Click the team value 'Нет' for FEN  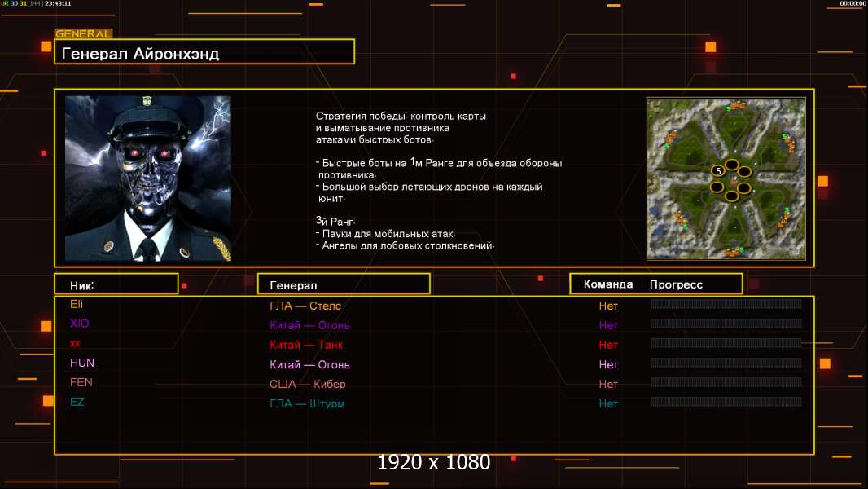tap(608, 384)
